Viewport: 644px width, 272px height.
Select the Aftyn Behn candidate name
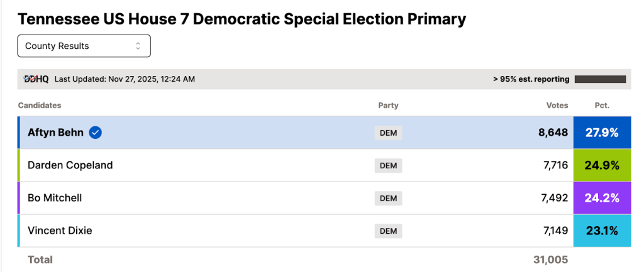(x=55, y=133)
